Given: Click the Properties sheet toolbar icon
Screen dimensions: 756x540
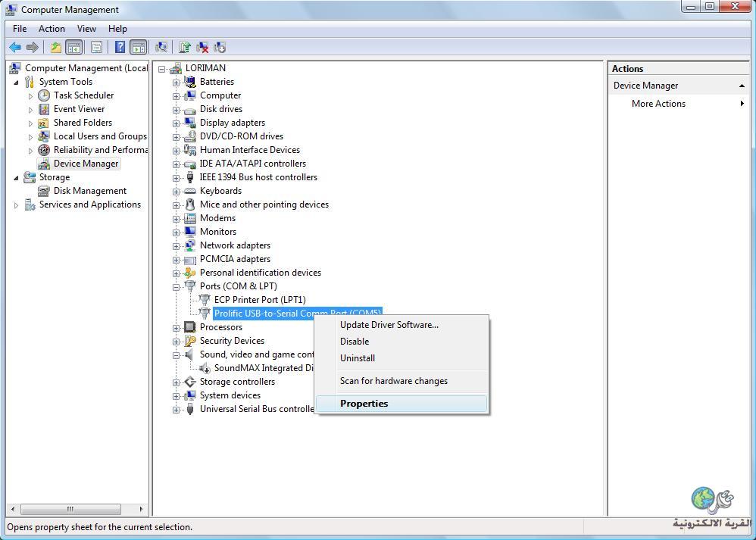Looking at the screenshot, I should [96, 47].
